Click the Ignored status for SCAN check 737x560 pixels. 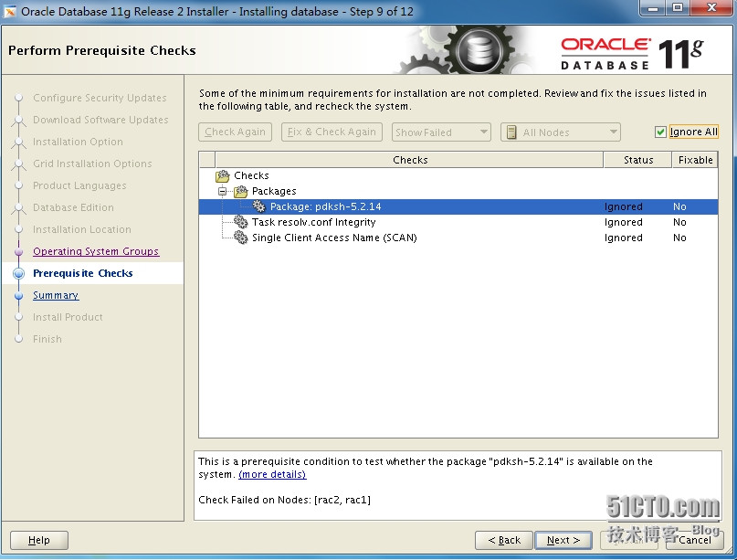point(623,238)
